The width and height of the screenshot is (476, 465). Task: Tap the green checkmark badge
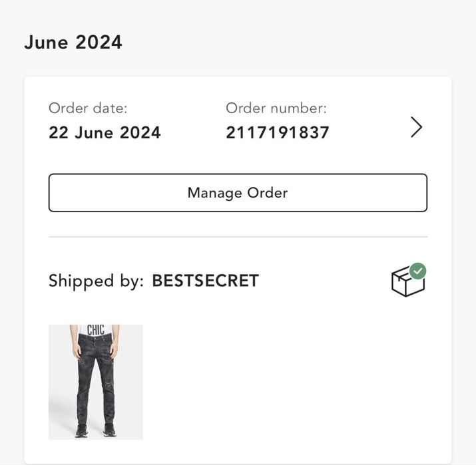tap(418, 271)
